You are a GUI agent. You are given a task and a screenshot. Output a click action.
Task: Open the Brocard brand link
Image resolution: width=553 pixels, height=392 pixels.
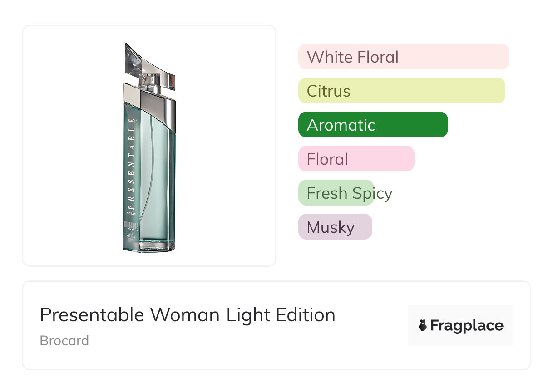pos(64,340)
